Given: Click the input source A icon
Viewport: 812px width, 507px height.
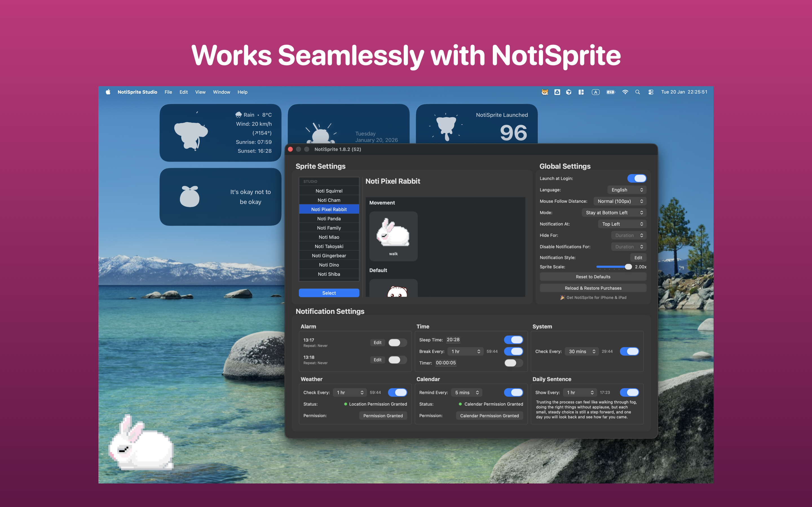Looking at the screenshot, I should [595, 92].
